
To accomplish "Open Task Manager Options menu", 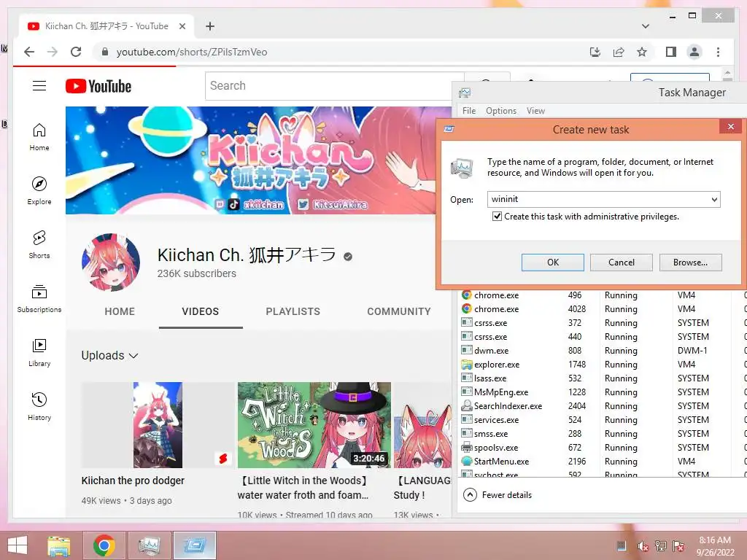I will pyautogui.click(x=500, y=111).
